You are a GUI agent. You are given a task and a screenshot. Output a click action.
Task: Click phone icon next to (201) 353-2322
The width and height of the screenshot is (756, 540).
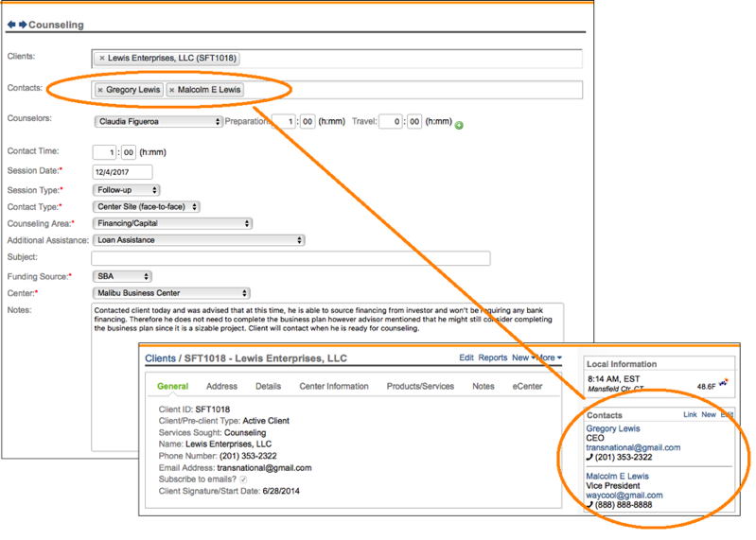[591, 458]
